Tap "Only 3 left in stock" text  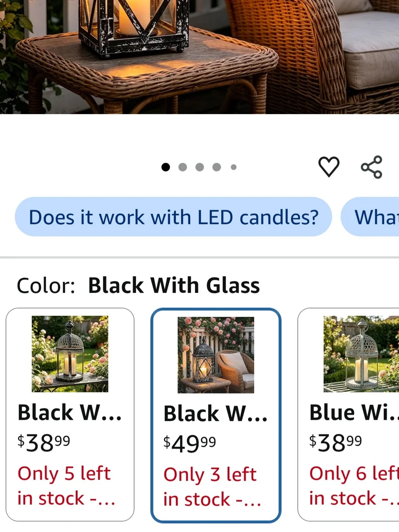coord(211,487)
